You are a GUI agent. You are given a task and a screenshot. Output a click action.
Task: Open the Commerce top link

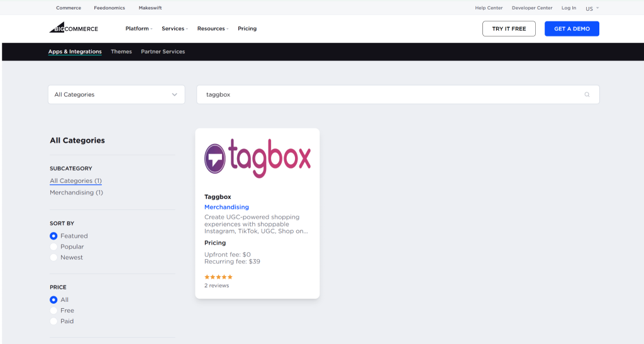[69, 8]
